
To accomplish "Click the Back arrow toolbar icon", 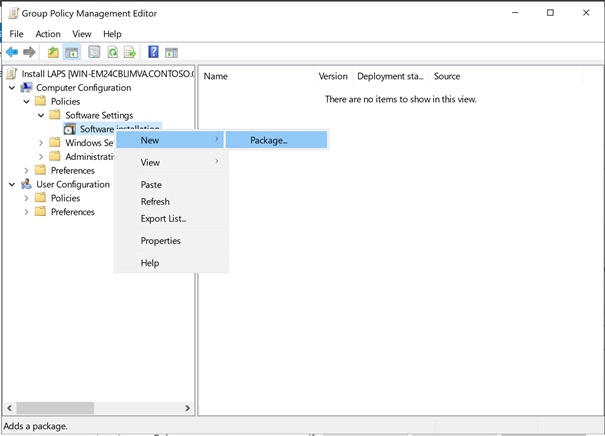I will point(12,52).
